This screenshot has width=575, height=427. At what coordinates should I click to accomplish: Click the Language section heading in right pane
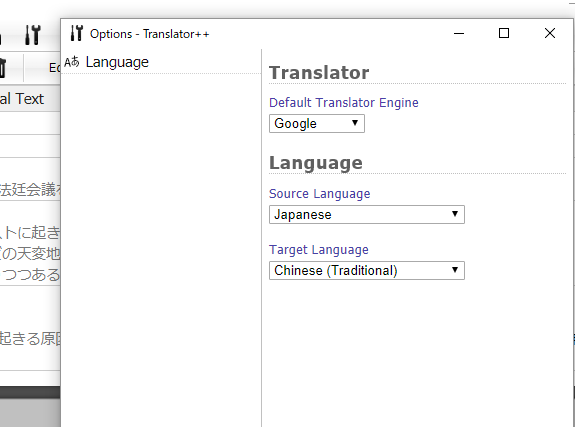316,163
